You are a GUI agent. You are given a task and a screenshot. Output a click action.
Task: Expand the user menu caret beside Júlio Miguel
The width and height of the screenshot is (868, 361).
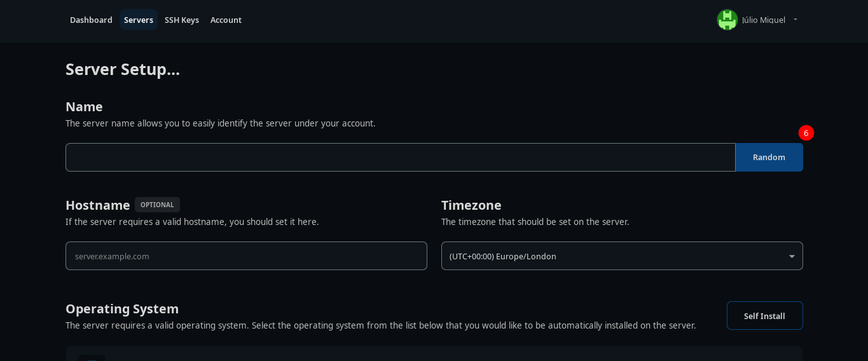[x=796, y=20]
